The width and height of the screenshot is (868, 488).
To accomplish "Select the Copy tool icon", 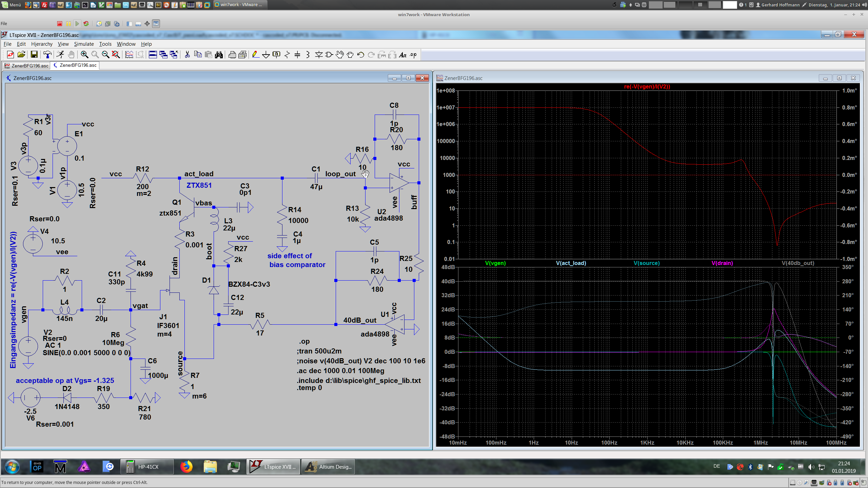I will 198,55.
